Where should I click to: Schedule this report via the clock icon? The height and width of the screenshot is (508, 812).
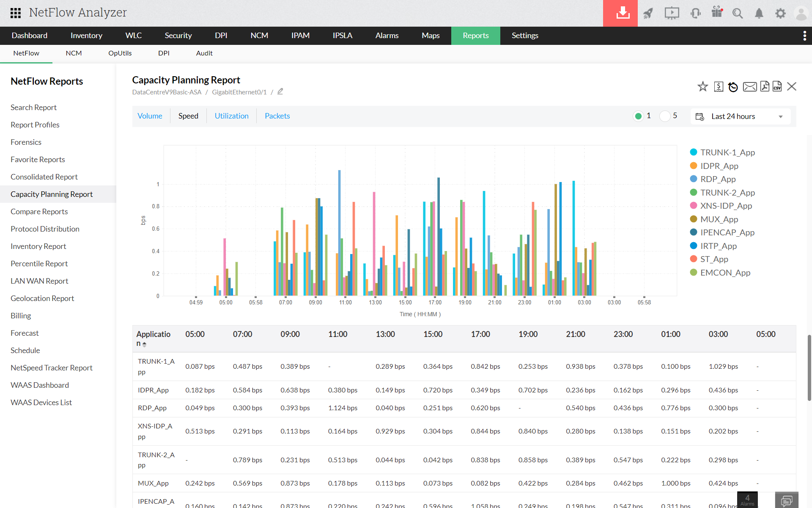coord(733,87)
